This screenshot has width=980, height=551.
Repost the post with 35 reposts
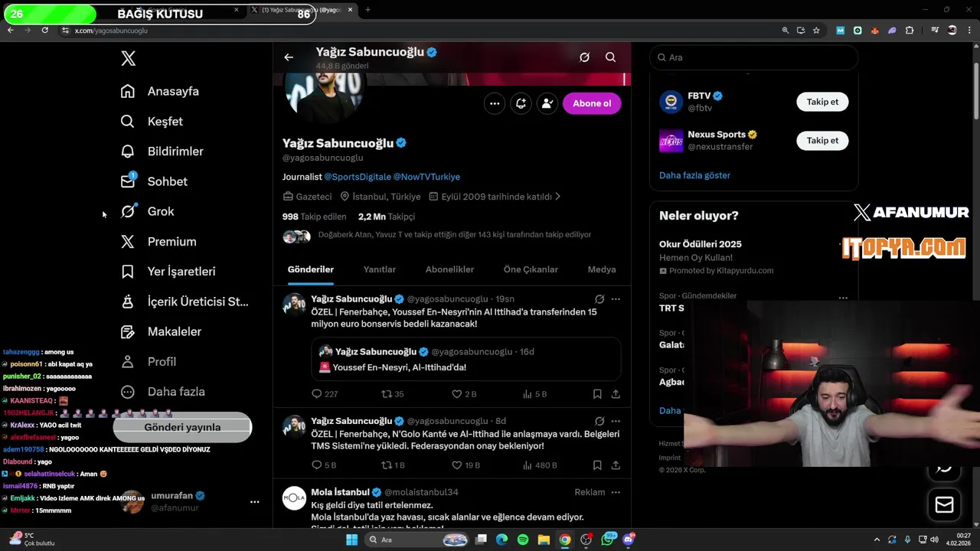(393, 394)
